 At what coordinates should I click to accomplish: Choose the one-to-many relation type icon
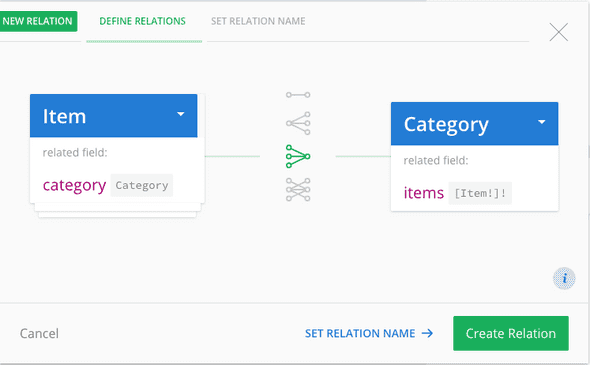coord(298,123)
